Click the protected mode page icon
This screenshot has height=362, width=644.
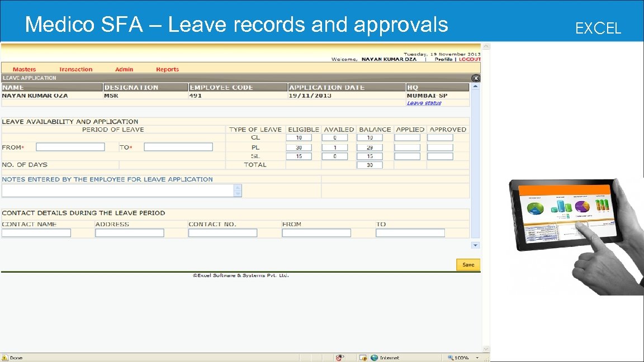tap(362, 358)
